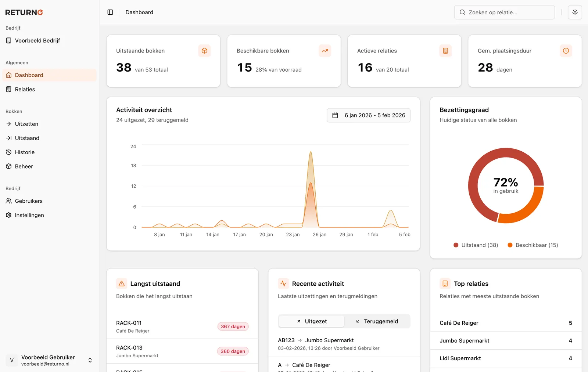Toggle the sidebar collapse icon
The height and width of the screenshot is (372, 588).
(110, 12)
